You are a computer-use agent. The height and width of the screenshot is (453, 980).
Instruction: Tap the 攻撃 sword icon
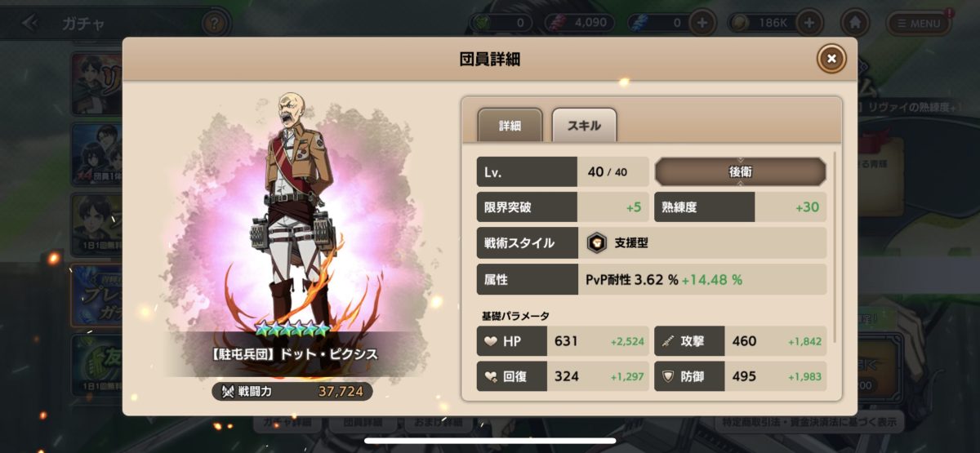(x=668, y=341)
